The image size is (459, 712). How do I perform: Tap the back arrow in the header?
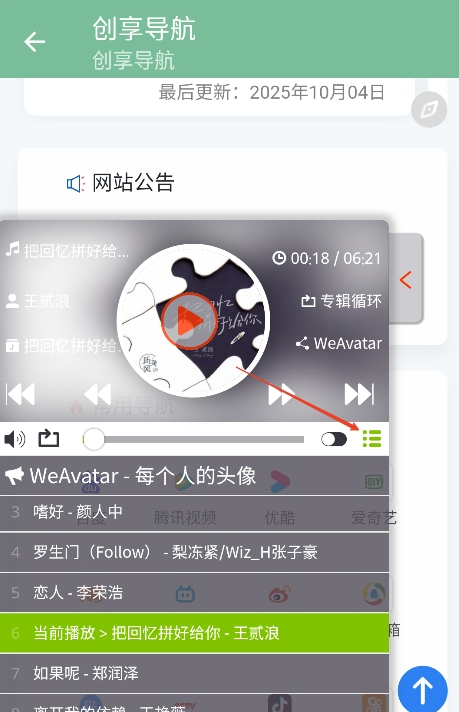(35, 42)
